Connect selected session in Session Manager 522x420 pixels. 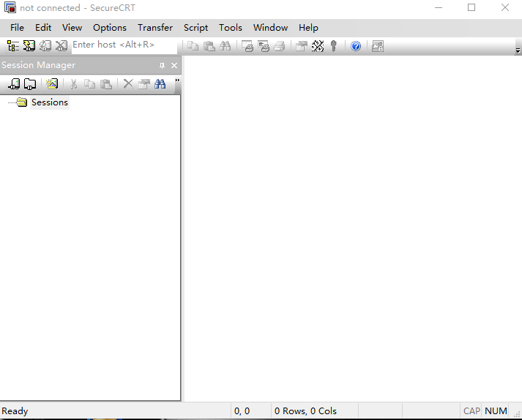[x=14, y=84]
